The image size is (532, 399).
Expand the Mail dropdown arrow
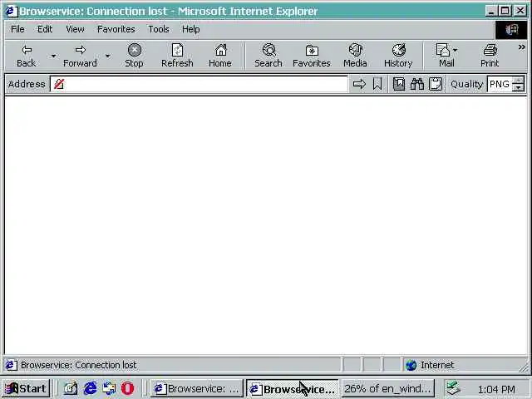[456, 50]
